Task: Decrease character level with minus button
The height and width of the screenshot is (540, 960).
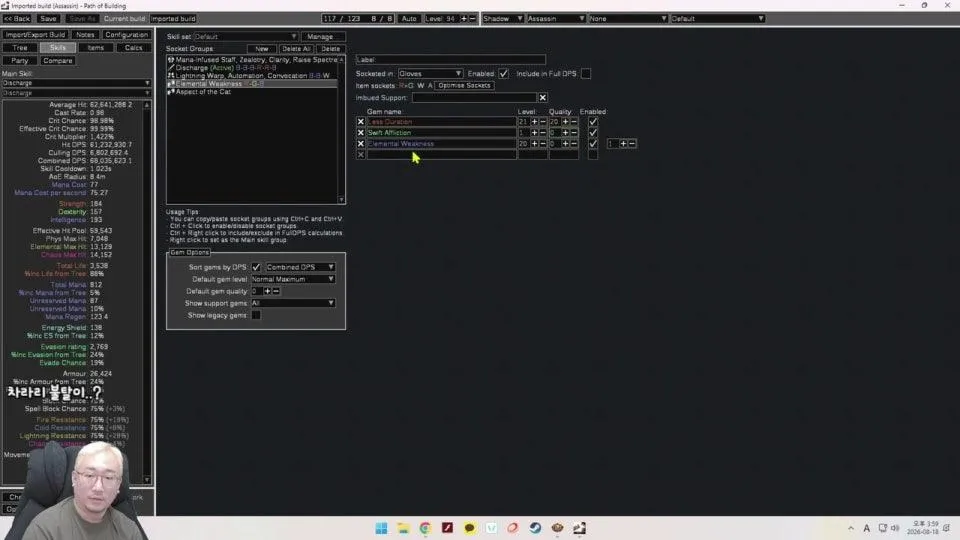Action: 472,18
